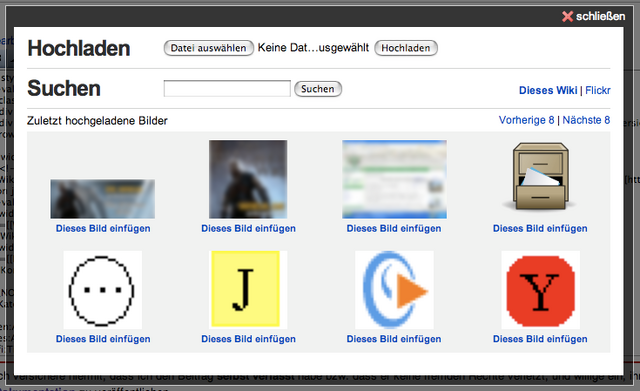
Task: Click the 'Hochladen' upload button
Action: [x=406, y=48]
